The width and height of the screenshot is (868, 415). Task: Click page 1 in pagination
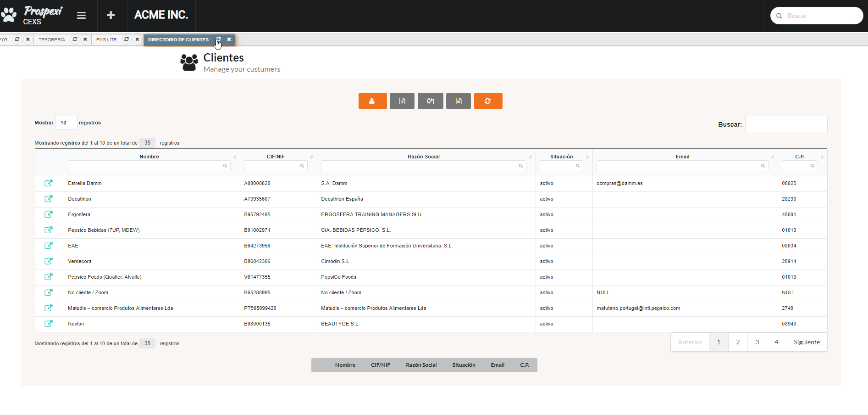(x=719, y=342)
